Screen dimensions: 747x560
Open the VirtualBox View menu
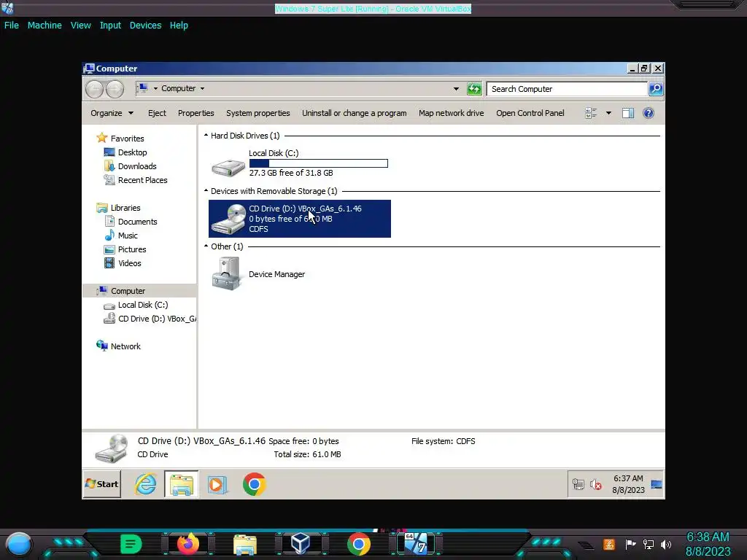[80, 26]
